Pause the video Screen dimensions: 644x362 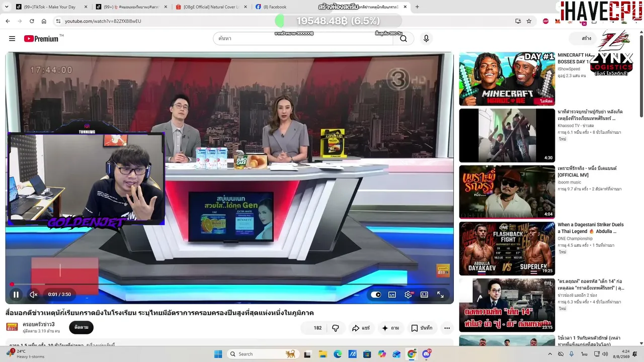(x=16, y=295)
